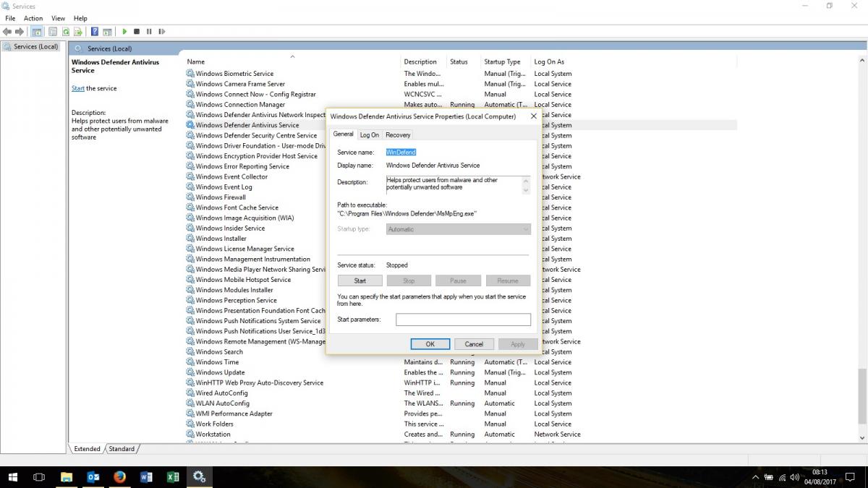Open the Action menu
The image size is (868, 488).
33,18
